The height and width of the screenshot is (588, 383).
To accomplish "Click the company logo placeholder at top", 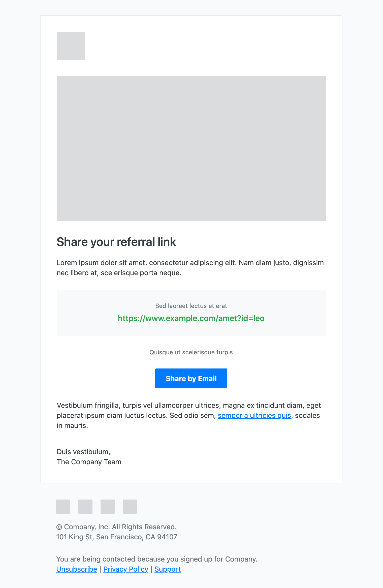I will pyautogui.click(x=71, y=46).
